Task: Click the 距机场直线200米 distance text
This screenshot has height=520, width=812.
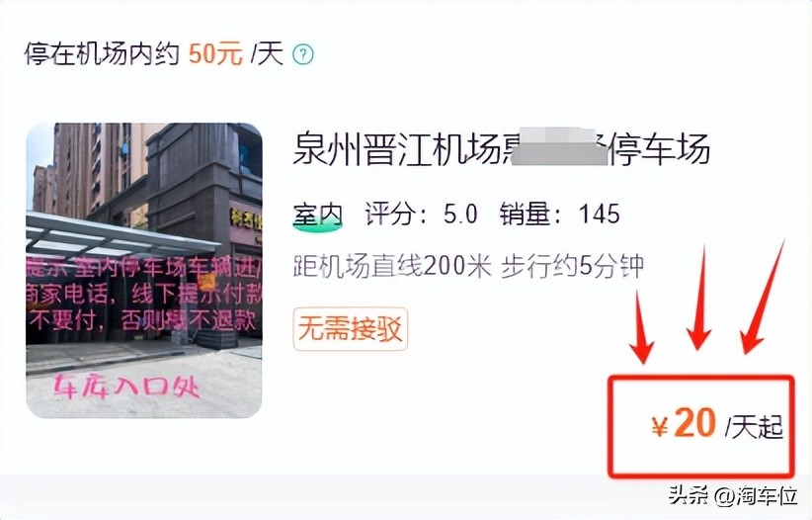Action: tap(392, 267)
